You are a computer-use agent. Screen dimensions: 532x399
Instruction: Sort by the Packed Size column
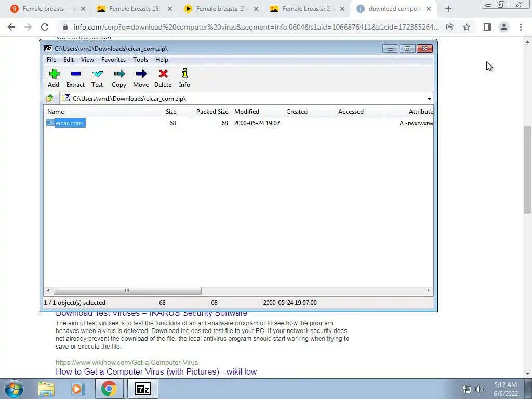point(205,112)
